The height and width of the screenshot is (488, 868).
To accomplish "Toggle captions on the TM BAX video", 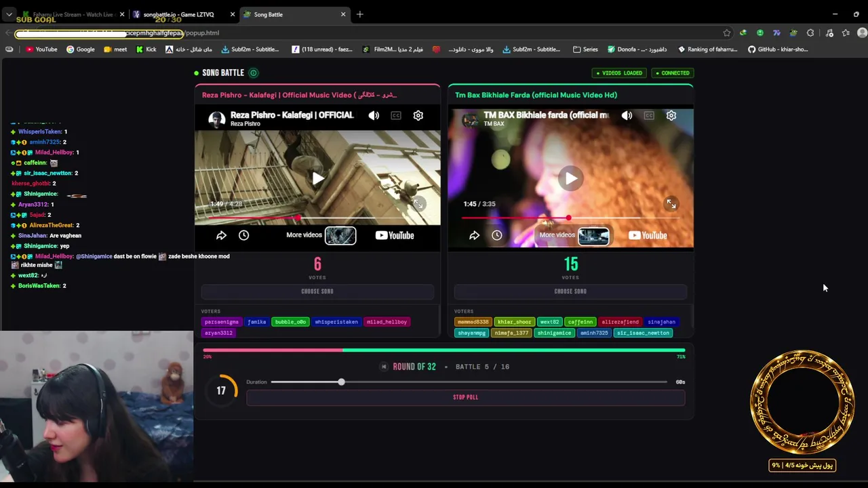I will (x=649, y=115).
